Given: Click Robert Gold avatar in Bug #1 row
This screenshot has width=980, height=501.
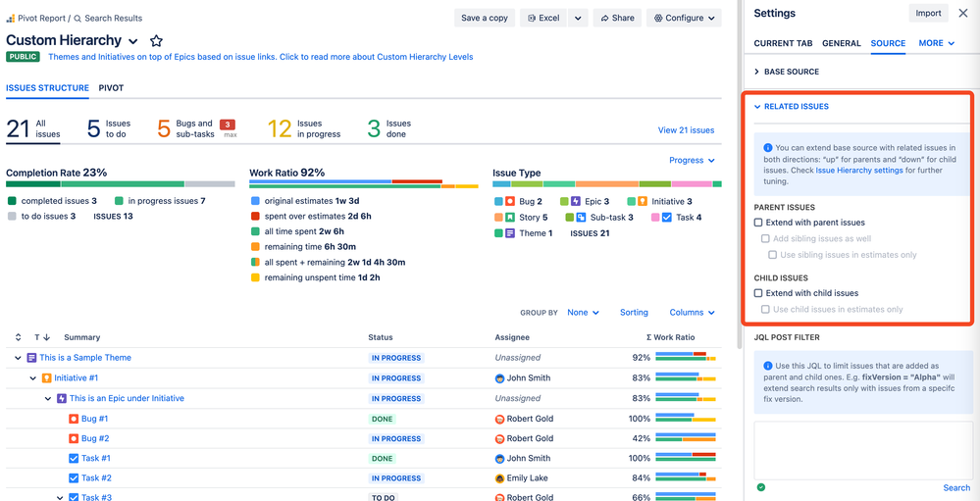Looking at the screenshot, I should click(500, 419).
